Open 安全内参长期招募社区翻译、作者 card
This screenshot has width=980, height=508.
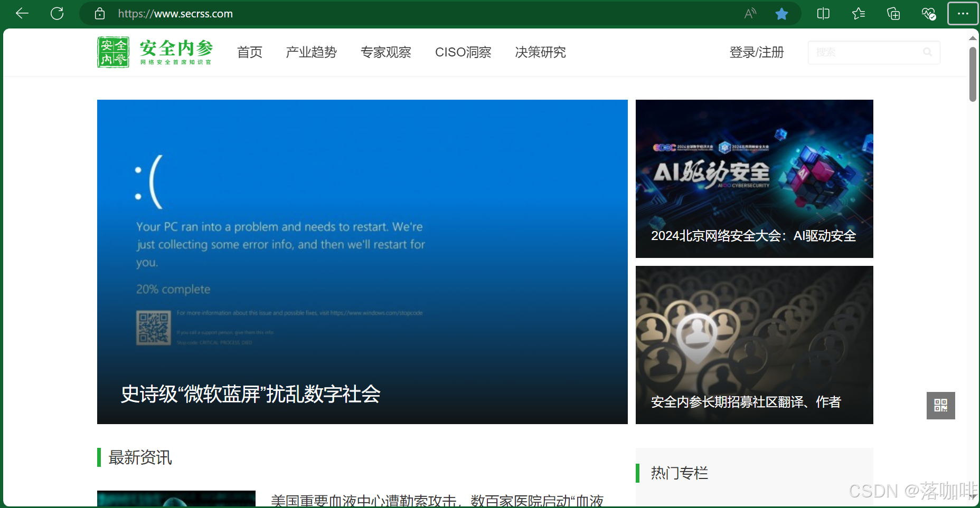coord(755,345)
